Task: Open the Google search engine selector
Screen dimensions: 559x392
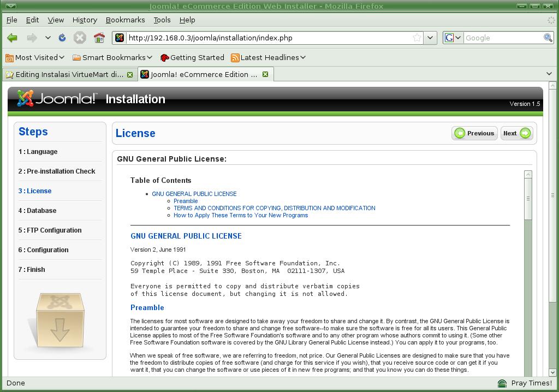Action: pos(453,38)
